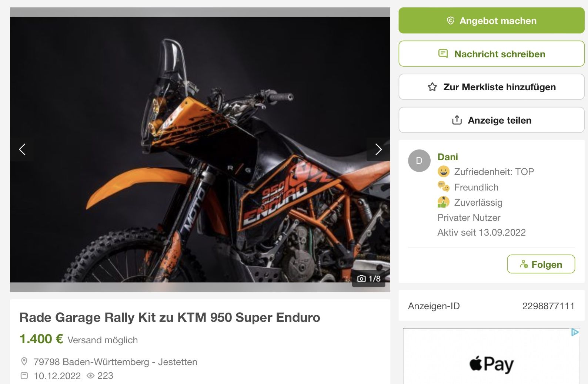Click the AdChoices icon on the ad
588x384 pixels.
[575, 332]
